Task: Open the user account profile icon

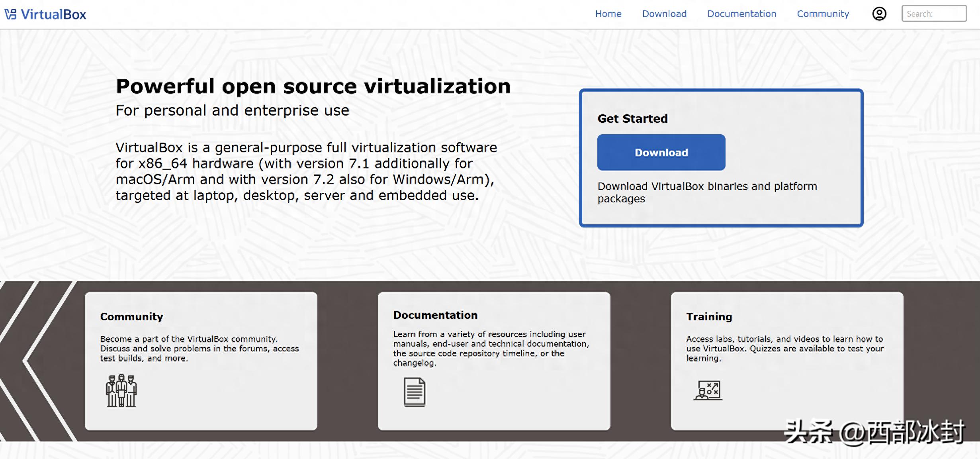Action: (x=879, y=14)
